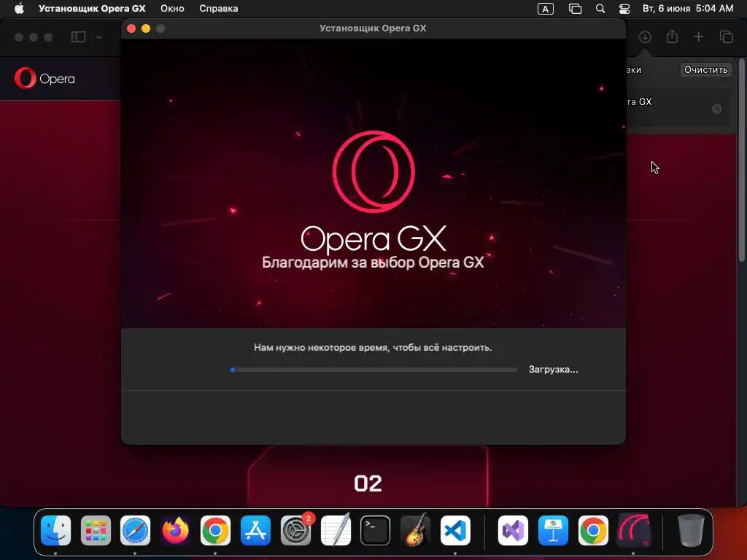The width and height of the screenshot is (747, 560).
Task: Open App Store from the Dock
Action: click(255, 531)
